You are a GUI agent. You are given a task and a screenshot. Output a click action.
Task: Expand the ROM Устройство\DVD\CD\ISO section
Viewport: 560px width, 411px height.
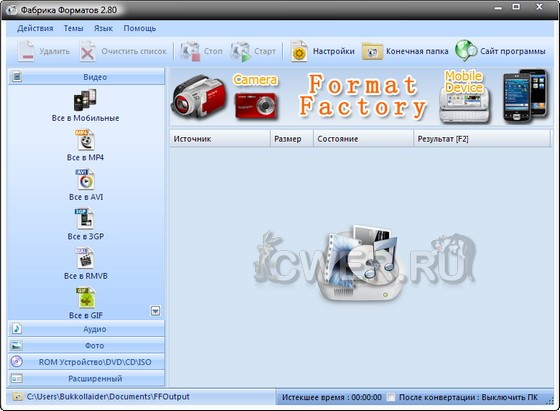pos(86,362)
